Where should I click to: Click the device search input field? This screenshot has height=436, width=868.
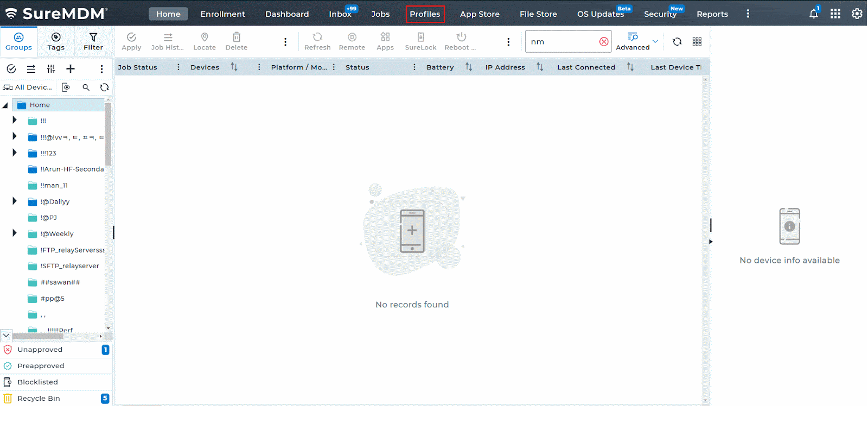pos(561,42)
